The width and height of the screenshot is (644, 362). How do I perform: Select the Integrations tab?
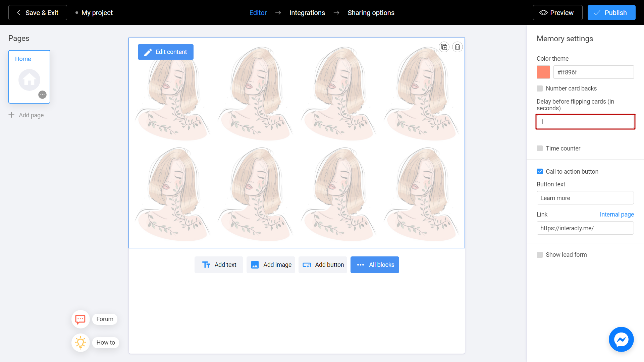pos(307,12)
